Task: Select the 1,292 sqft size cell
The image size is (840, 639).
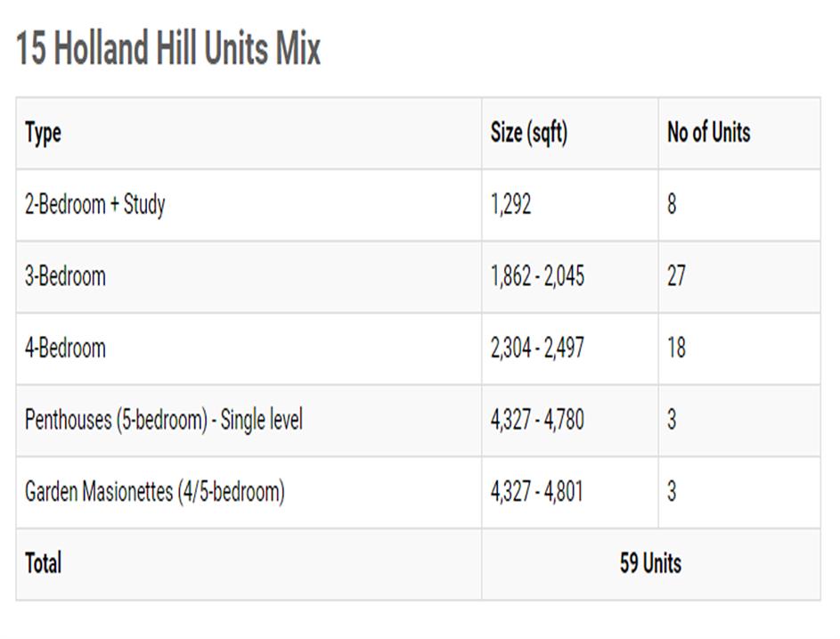Action: [510, 205]
